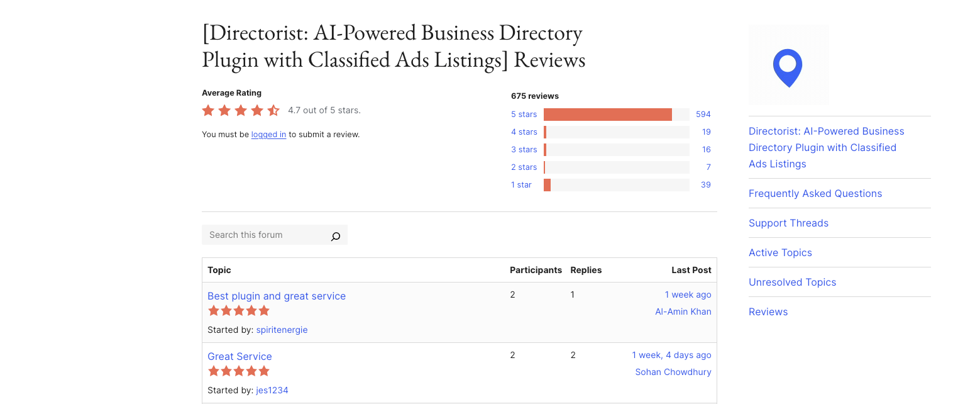
Task: Click the Participants column header
Action: tap(536, 270)
